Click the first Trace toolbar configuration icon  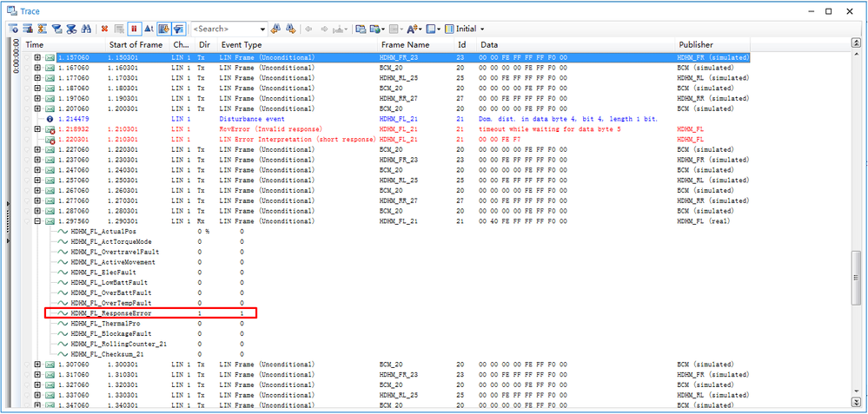click(13, 29)
